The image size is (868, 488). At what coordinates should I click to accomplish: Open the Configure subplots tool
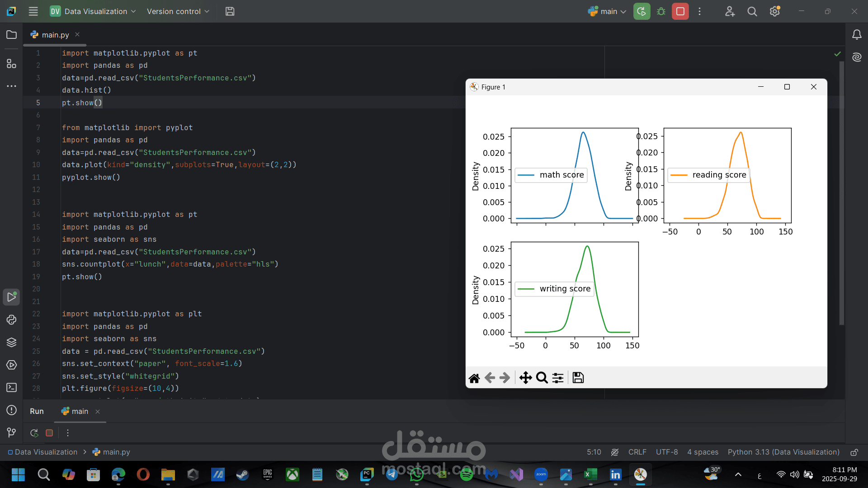[x=558, y=378]
